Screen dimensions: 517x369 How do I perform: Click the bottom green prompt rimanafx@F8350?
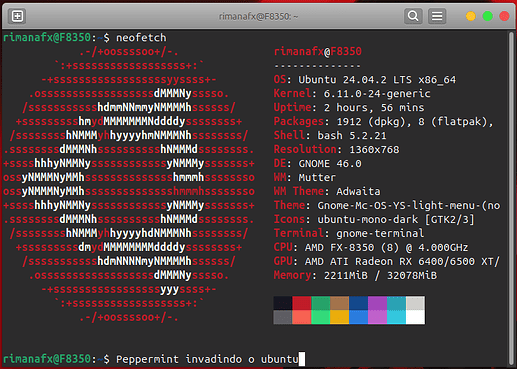pos(47,359)
